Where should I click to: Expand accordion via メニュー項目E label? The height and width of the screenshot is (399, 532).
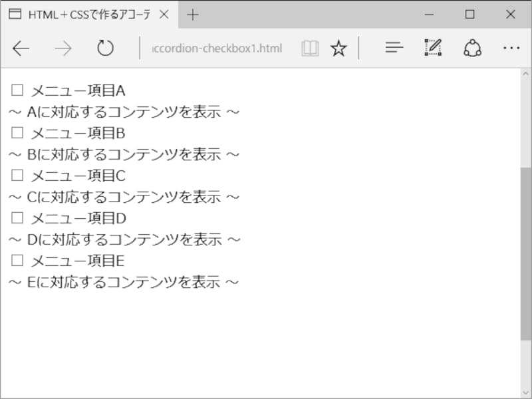coord(78,261)
